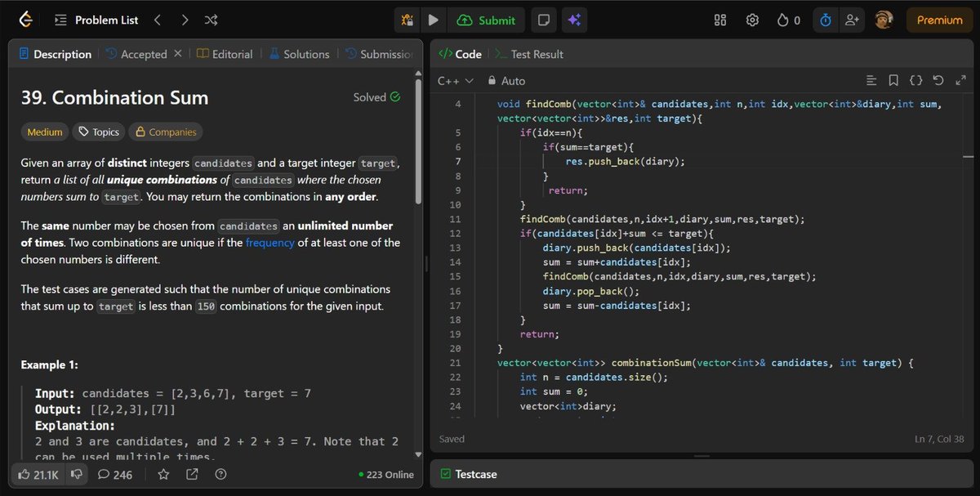
Task: Open the profile avatar menu
Action: [x=883, y=20]
